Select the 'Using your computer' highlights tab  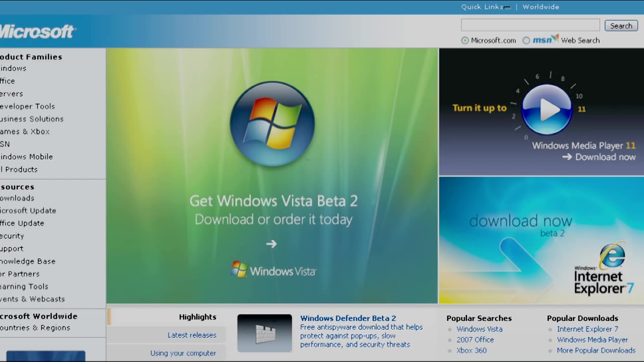click(183, 353)
